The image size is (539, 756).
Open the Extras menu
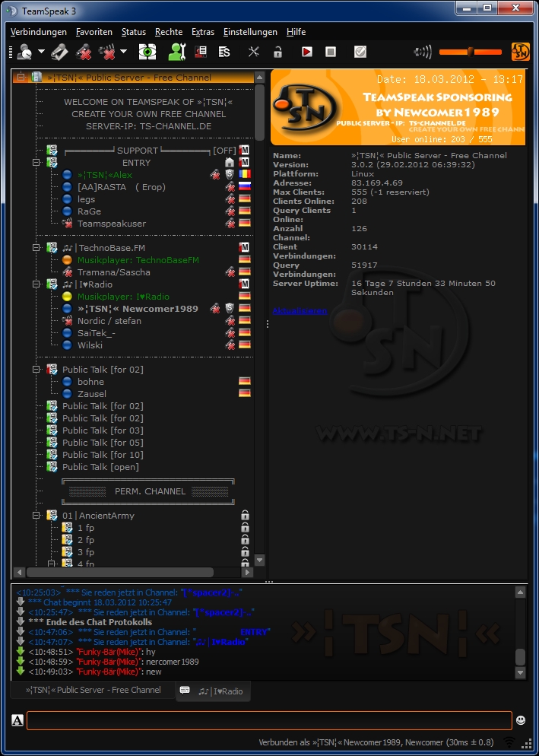(203, 32)
